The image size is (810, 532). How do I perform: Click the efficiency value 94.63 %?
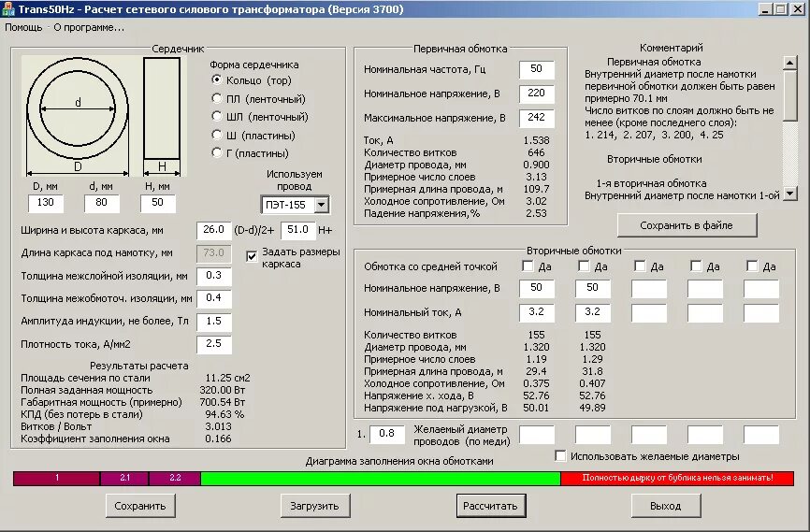click(x=224, y=414)
